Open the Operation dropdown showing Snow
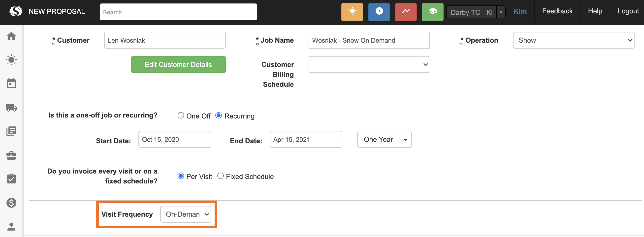The image size is (644, 237). (574, 40)
